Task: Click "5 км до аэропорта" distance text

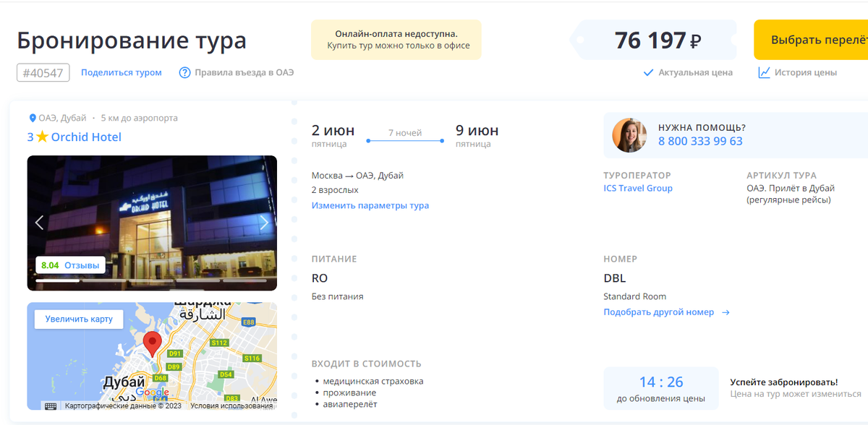Action: 139,118
